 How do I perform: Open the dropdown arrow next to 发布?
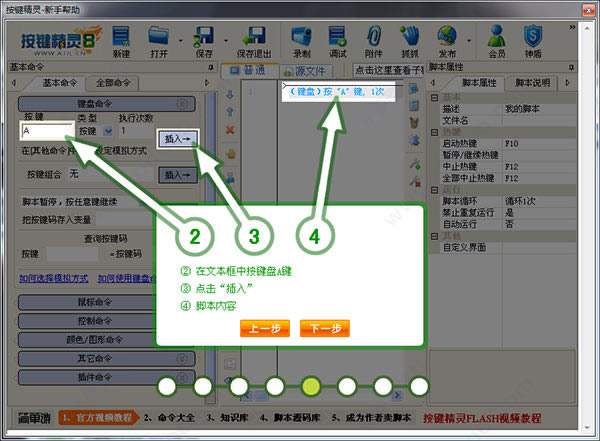[x=468, y=40]
